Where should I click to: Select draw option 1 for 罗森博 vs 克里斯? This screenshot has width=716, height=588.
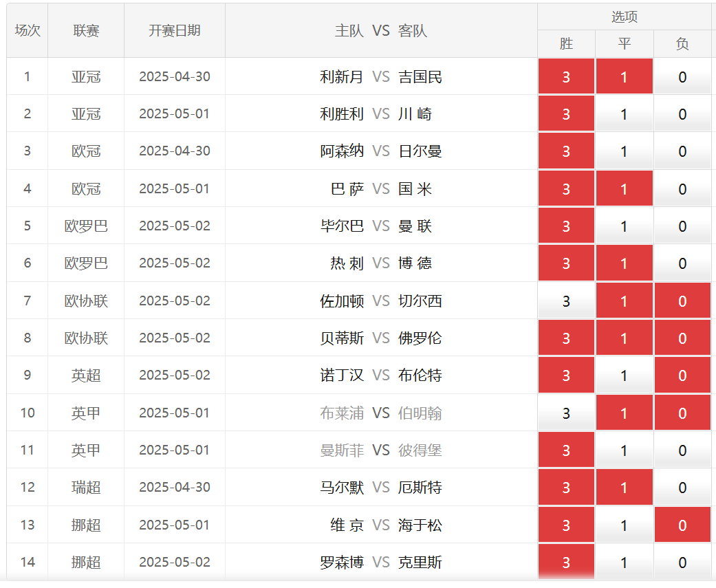pyautogui.click(x=625, y=562)
